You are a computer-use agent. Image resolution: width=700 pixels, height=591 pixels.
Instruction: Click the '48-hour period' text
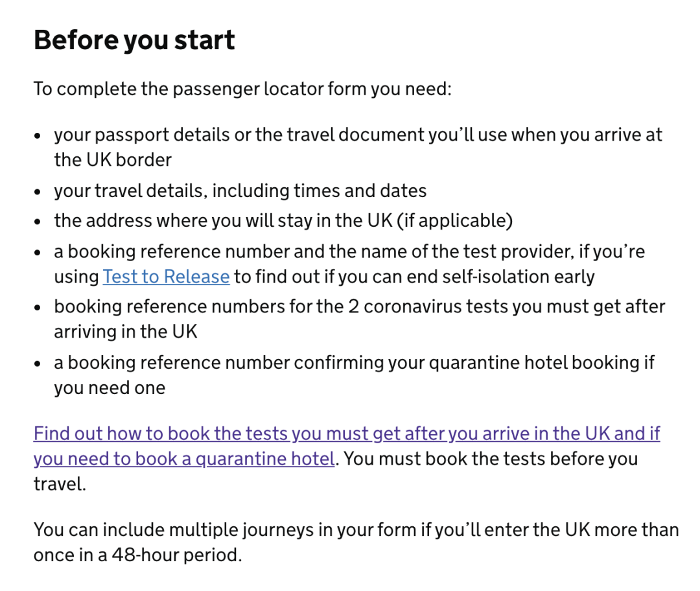coord(176,555)
